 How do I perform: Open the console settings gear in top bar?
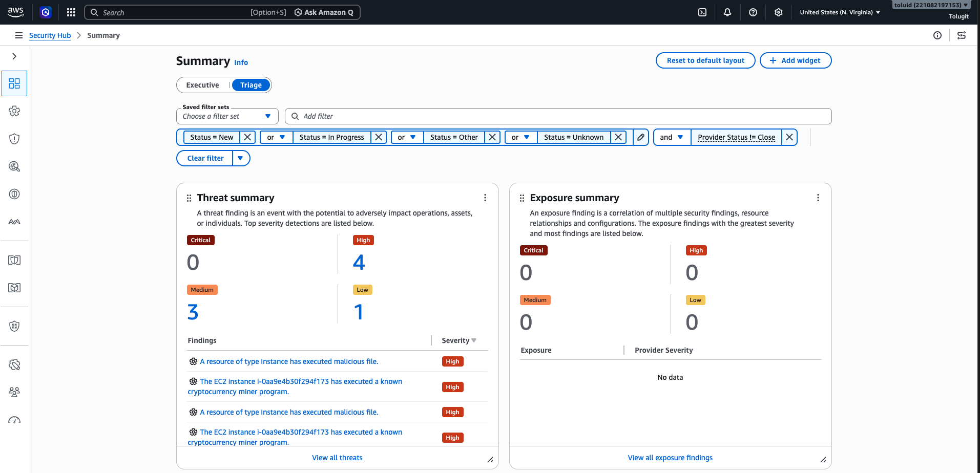pyautogui.click(x=779, y=12)
